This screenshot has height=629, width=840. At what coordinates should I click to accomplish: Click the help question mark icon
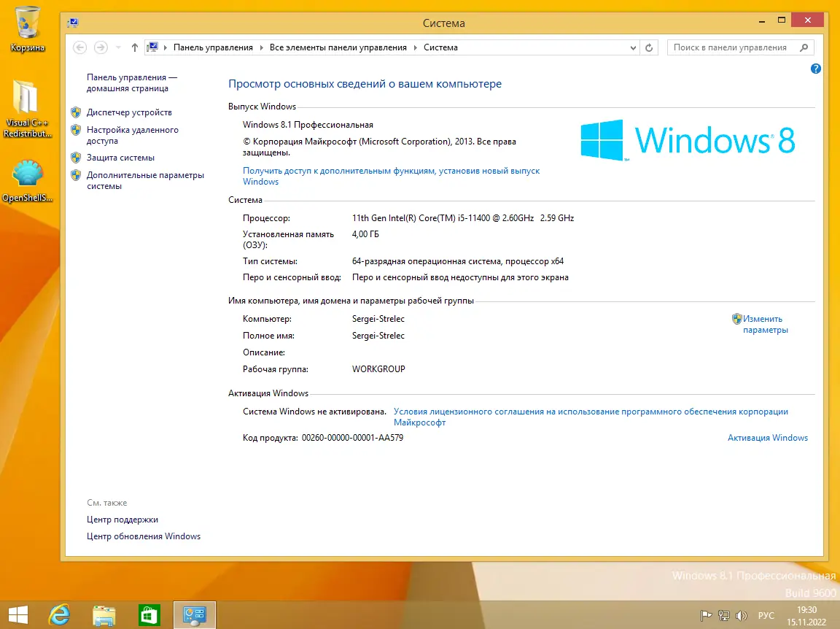[815, 69]
